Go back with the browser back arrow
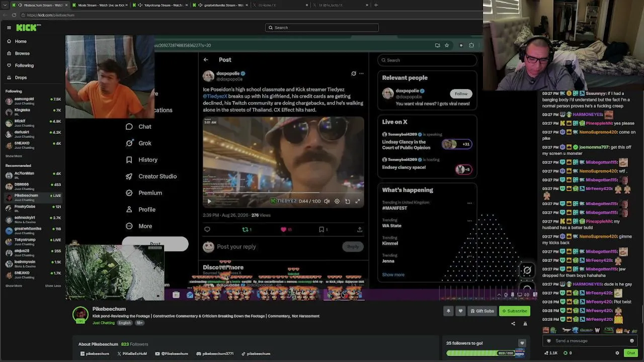 [6, 15]
